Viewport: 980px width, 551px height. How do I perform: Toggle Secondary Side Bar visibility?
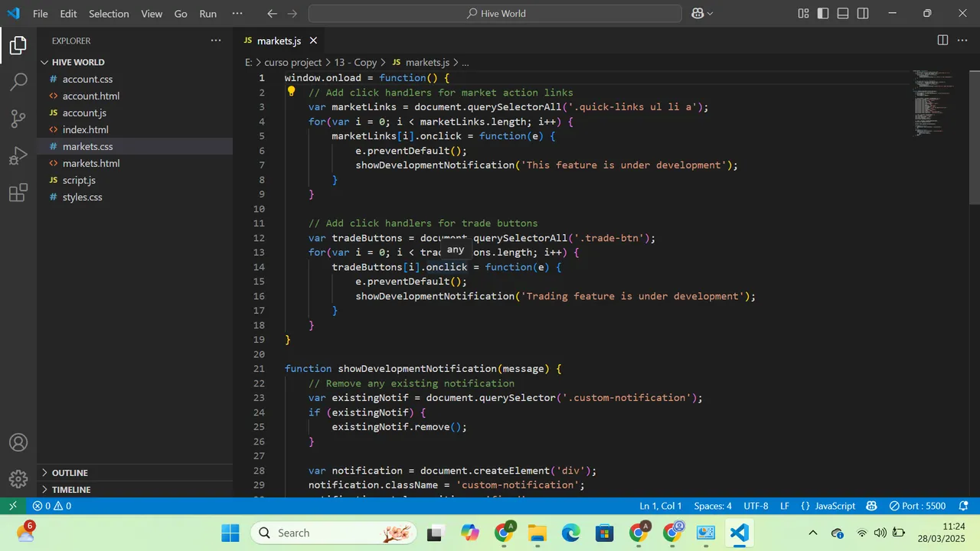863,14
